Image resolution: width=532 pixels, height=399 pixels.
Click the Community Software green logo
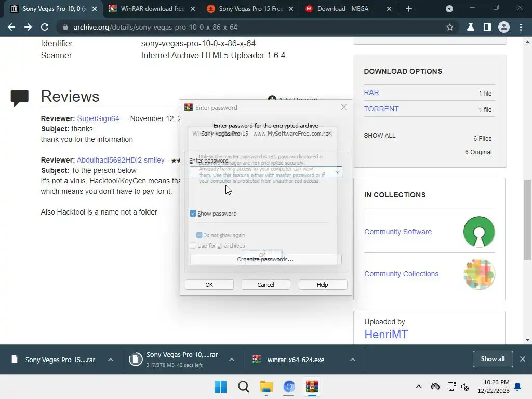[x=478, y=232]
